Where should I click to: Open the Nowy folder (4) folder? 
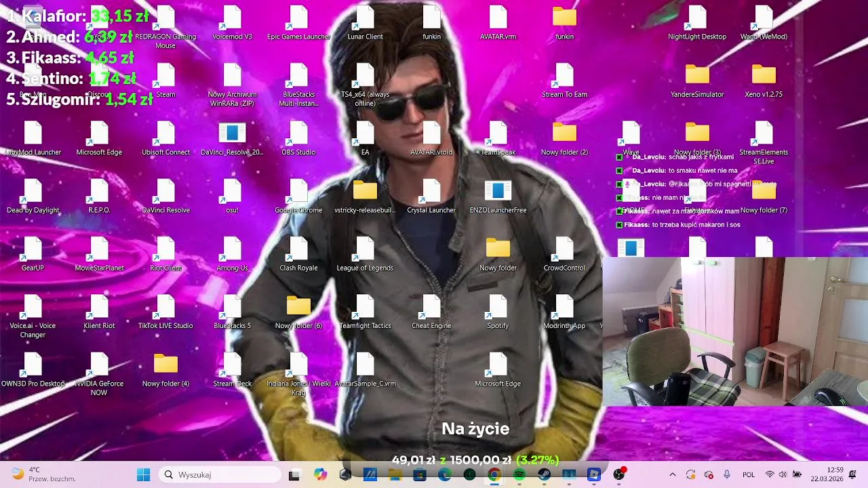[x=165, y=369]
